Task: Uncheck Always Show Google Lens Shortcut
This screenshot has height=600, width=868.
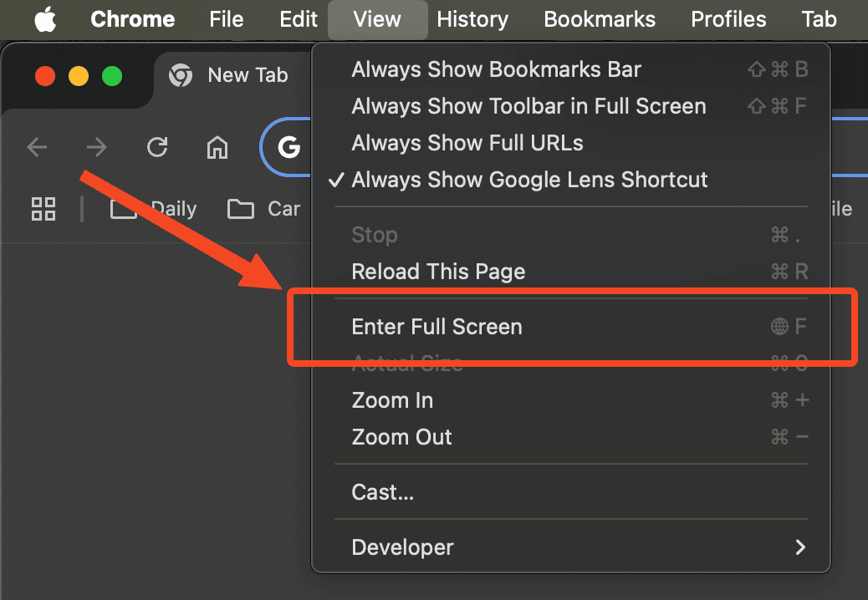Action: (571, 180)
